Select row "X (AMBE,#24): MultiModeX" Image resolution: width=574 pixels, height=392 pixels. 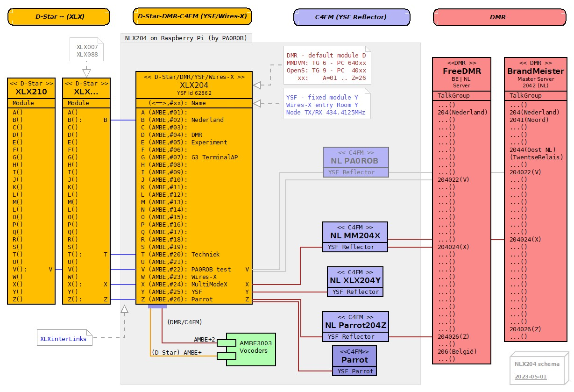(x=194, y=284)
